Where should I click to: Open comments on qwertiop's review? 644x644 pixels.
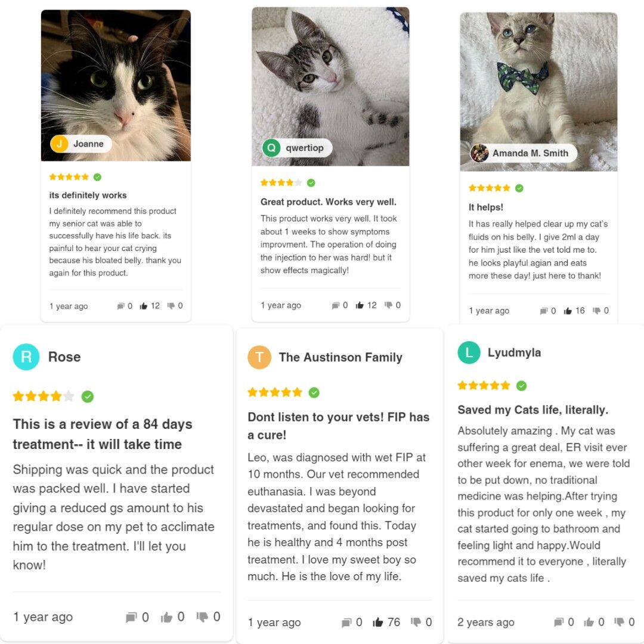336,305
